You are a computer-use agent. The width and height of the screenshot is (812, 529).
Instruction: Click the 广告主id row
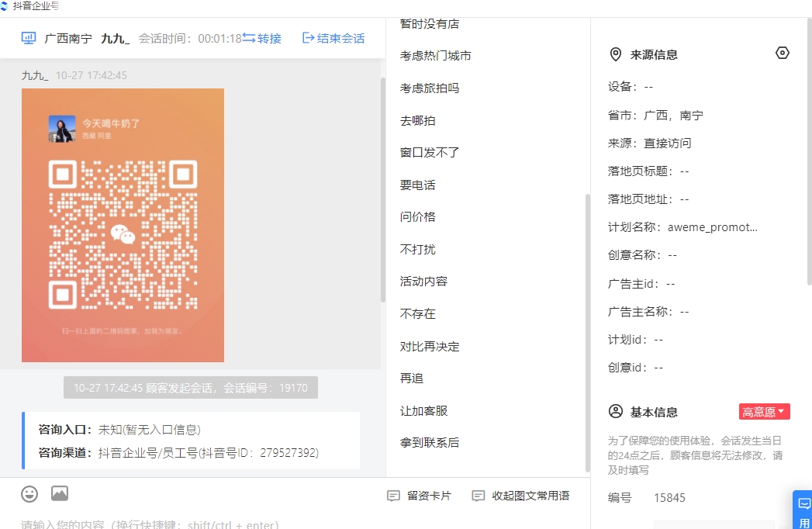point(641,283)
